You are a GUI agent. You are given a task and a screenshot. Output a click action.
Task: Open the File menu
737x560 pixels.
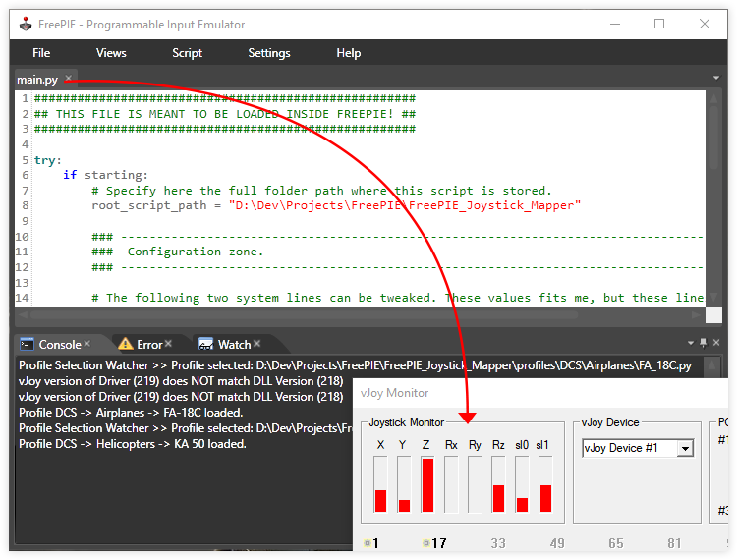(x=41, y=53)
